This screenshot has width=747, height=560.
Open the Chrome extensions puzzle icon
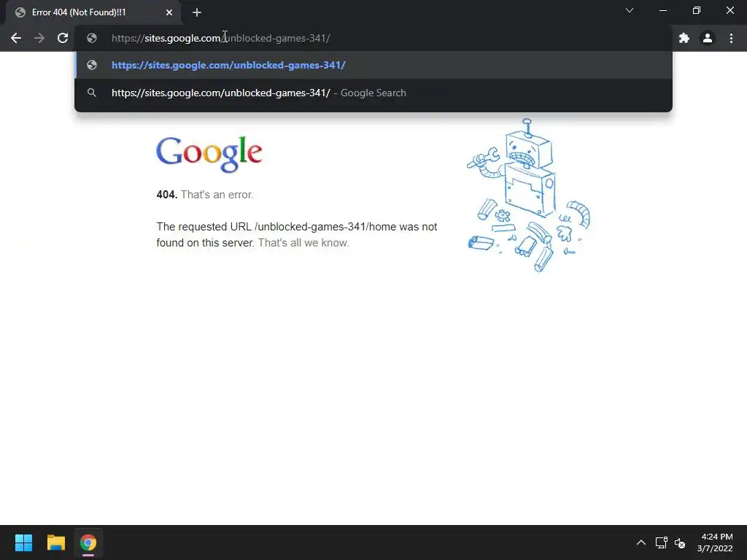click(684, 38)
